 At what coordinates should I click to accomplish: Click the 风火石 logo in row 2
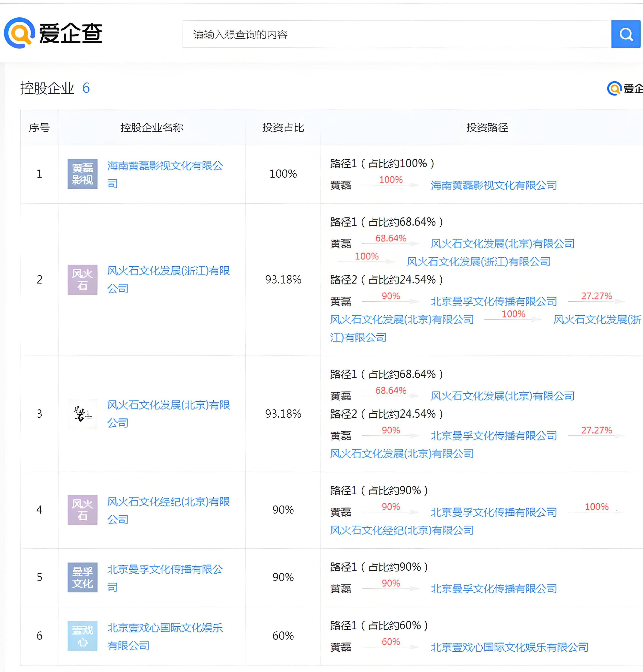(82, 280)
